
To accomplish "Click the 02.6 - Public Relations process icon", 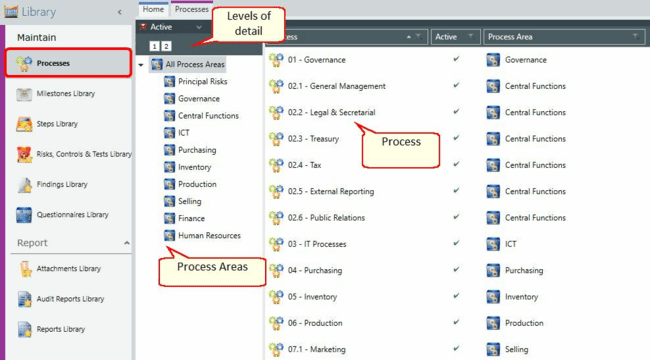I will (x=276, y=218).
